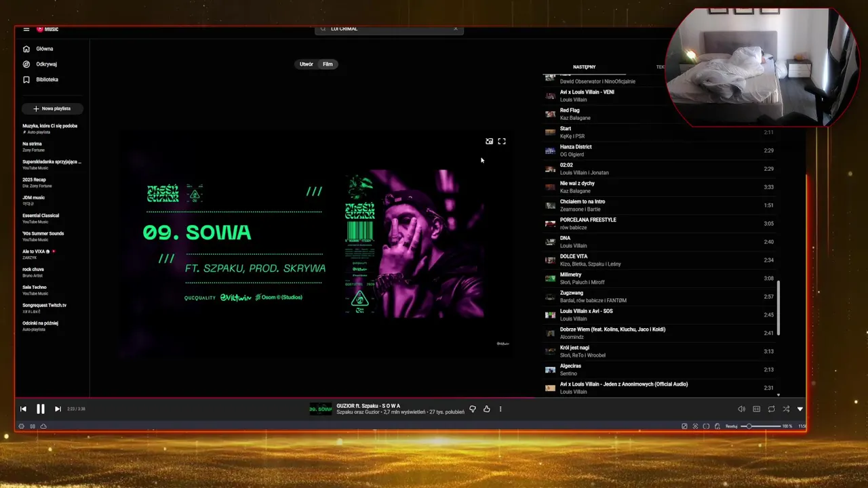The image size is (868, 488).
Task: Open the hamburger guide menu
Action: tap(26, 29)
